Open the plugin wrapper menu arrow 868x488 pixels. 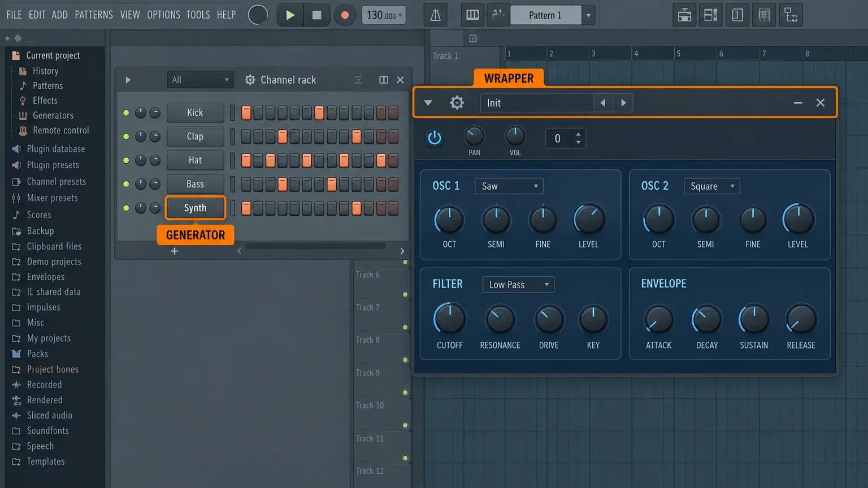[428, 103]
